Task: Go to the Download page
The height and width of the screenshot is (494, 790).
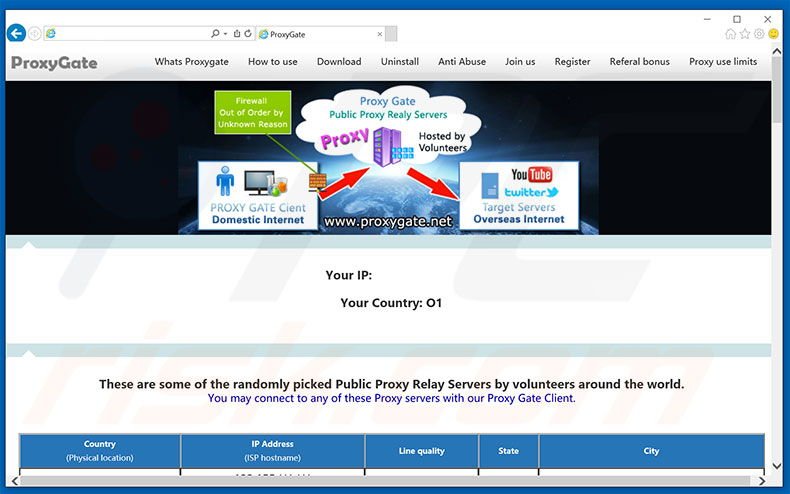Action: coord(339,61)
